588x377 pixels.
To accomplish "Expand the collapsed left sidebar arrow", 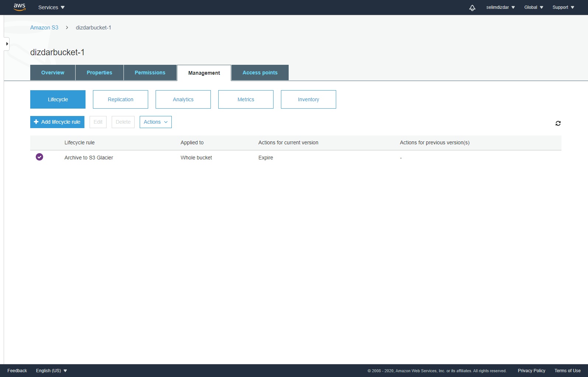I will pyautogui.click(x=7, y=44).
